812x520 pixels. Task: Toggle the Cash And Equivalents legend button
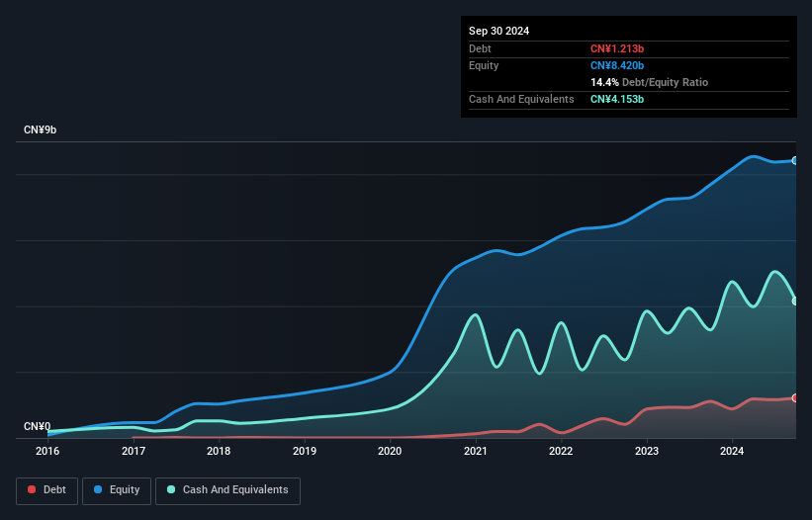227,490
